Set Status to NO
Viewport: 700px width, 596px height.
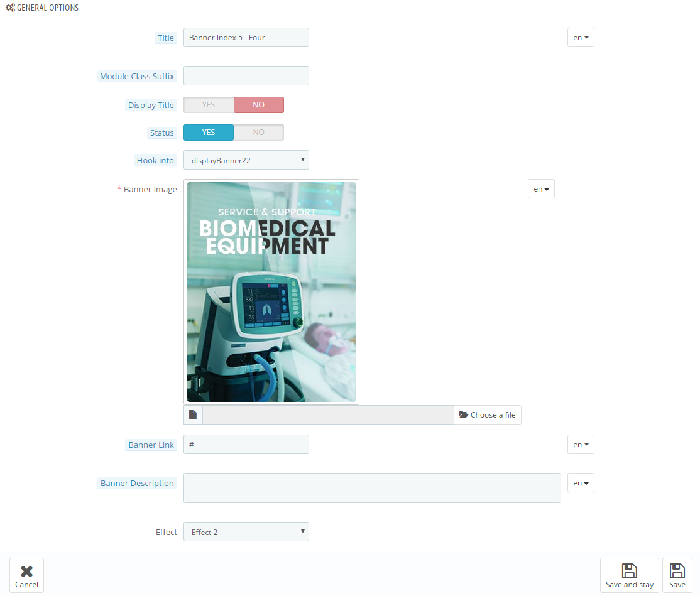258,133
